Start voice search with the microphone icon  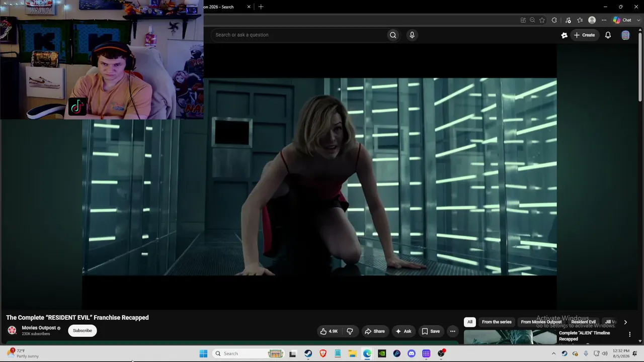pyautogui.click(x=412, y=35)
